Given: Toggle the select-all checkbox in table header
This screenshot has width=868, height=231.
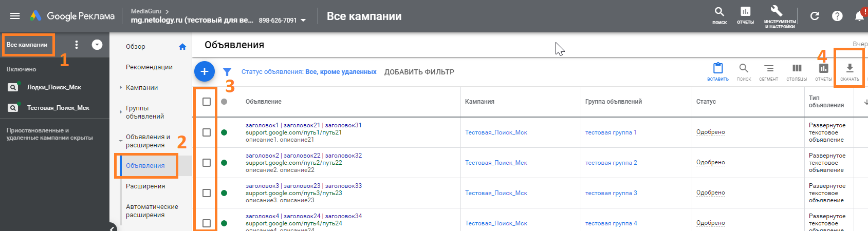Looking at the screenshot, I should pos(207,102).
